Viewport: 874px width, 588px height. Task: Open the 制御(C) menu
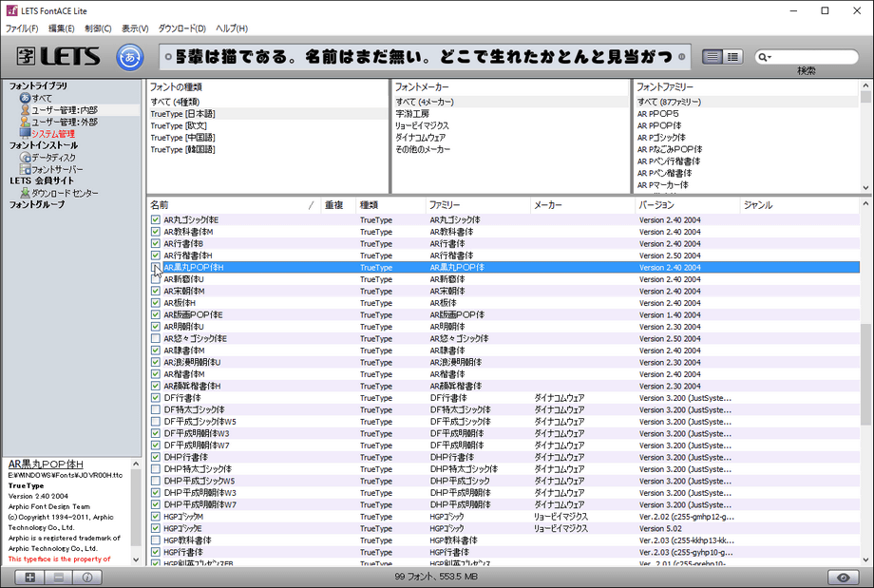coord(98,28)
